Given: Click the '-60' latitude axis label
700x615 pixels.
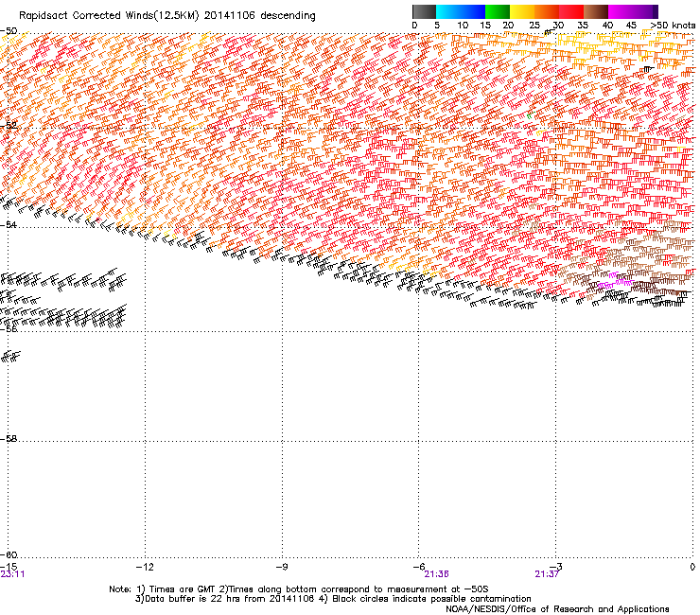Looking at the screenshot, I should pos(9,554).
